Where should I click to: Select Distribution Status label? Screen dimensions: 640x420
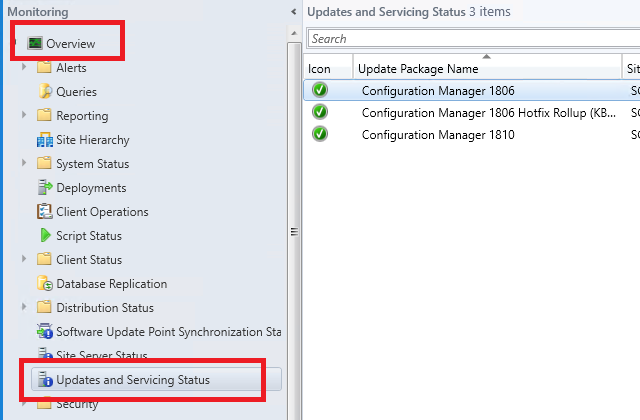[x=105, y=308]
